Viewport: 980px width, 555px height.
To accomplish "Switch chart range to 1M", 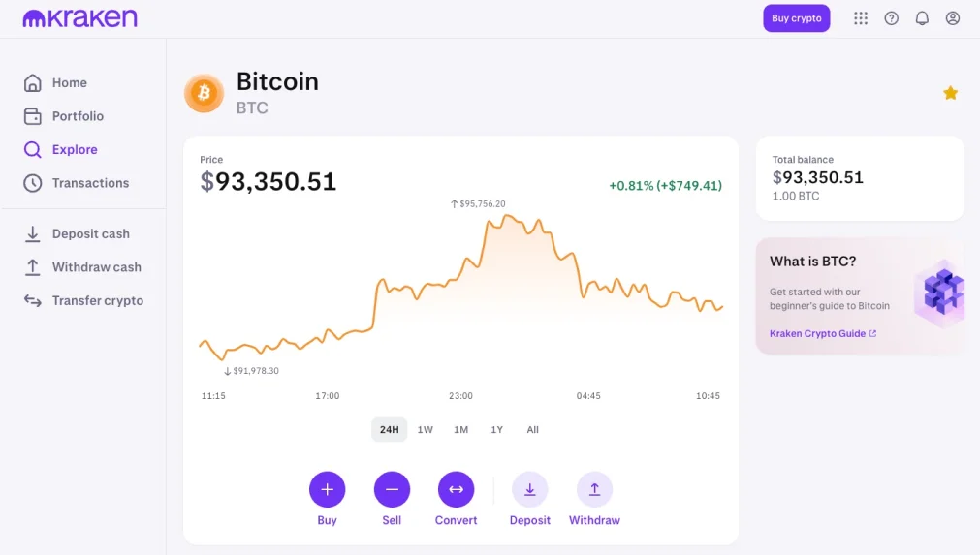I will (461, 429).
